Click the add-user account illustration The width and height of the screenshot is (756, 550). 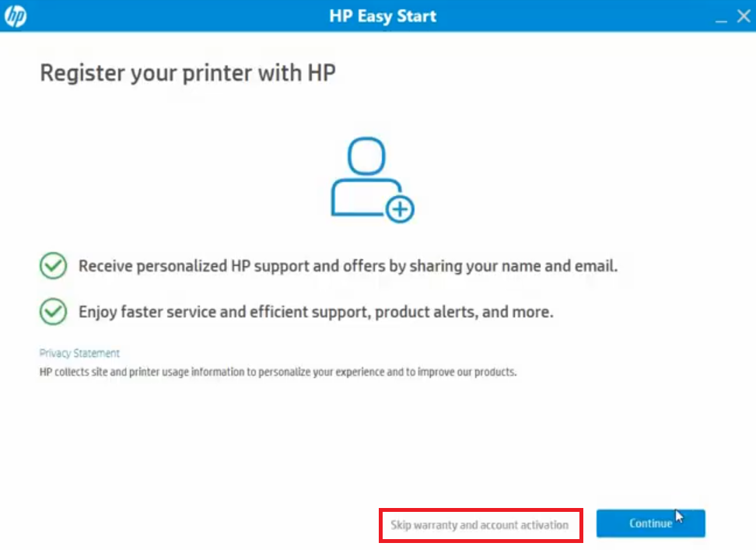(373, 180)
